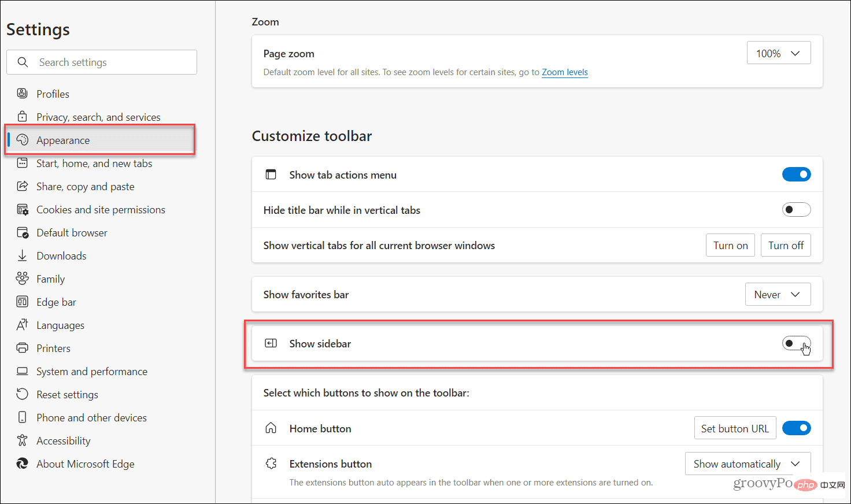Viewport: 851px width, 504px height.
Task: Click the System and performance icon
Action: point(22,370)
